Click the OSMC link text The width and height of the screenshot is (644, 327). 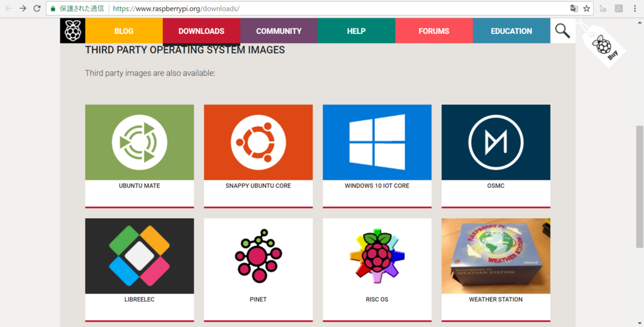496,186
